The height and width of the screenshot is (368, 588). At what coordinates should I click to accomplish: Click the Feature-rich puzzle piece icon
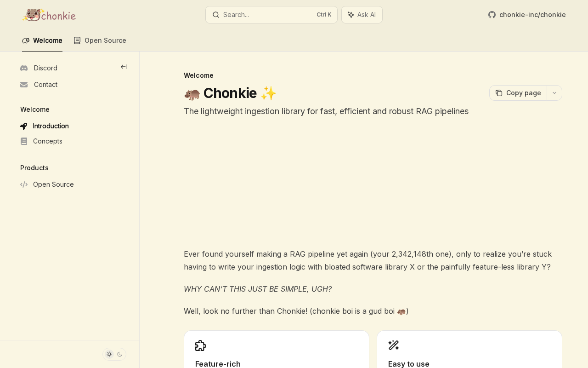201,345
